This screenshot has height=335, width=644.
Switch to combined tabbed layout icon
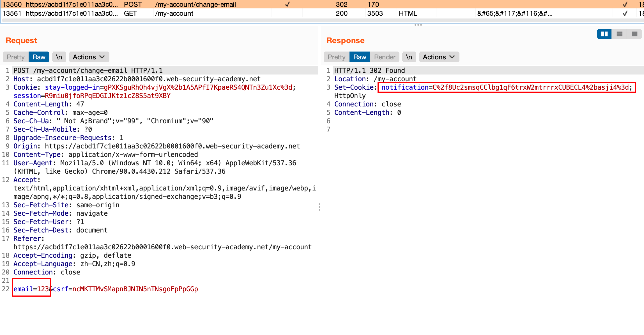pos(635,34)
